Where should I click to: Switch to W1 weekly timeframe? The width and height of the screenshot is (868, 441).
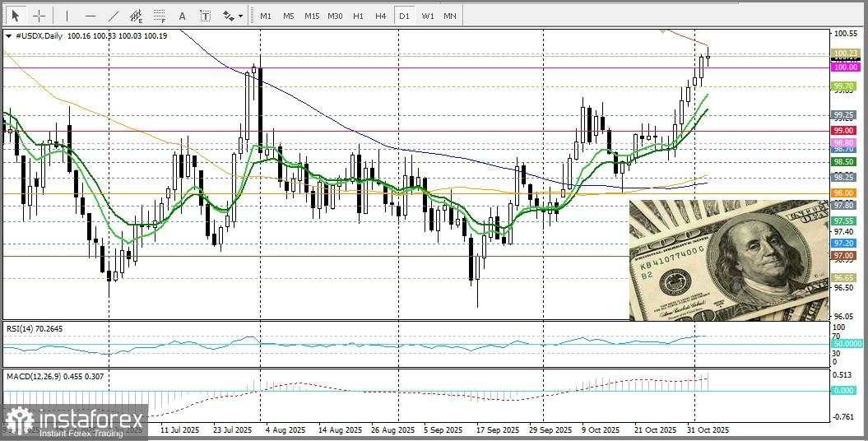(427, 16)
